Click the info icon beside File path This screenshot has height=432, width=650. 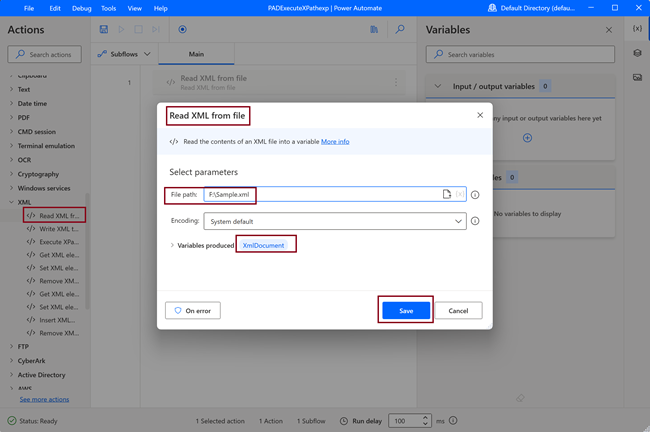[x=475, y=195]
